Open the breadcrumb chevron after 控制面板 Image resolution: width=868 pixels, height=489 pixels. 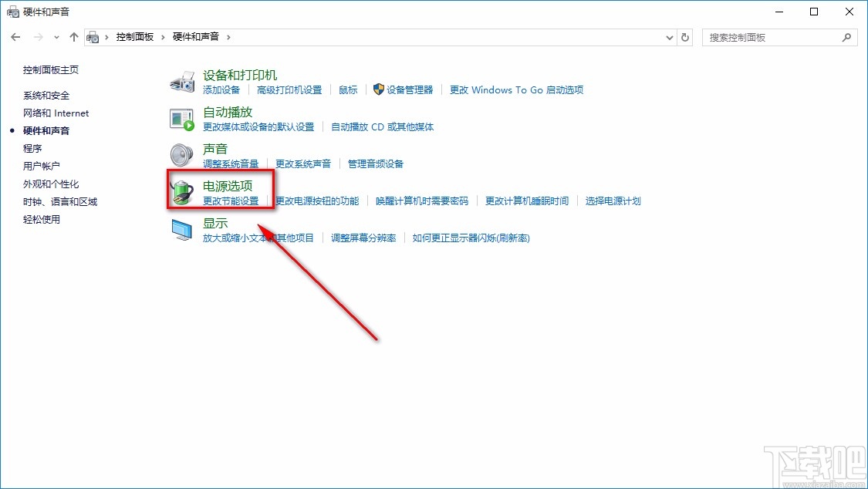pyautogui.click(x=165, y=35)
